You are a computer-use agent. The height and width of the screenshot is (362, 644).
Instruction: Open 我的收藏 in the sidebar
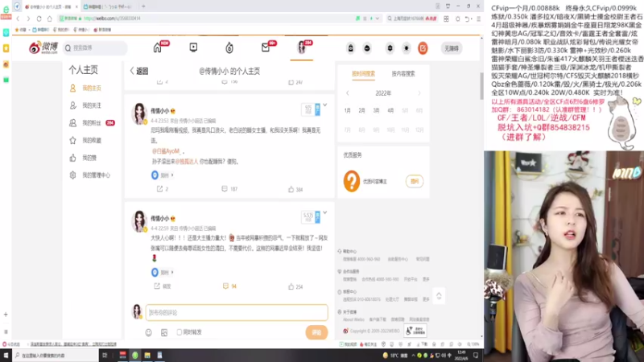(91, 140)
